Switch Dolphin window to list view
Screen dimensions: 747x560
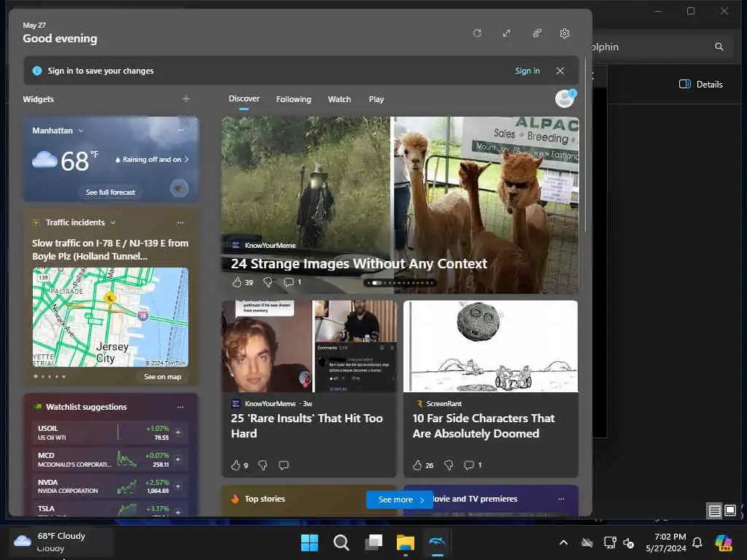click(x=715, y=511)
